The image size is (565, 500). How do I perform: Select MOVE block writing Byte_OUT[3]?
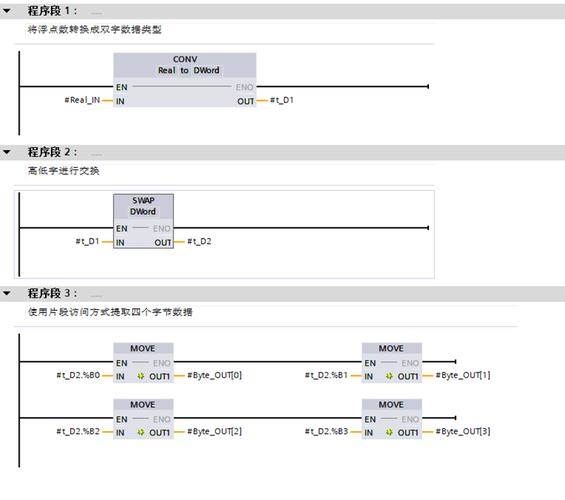tap(392, 419)
